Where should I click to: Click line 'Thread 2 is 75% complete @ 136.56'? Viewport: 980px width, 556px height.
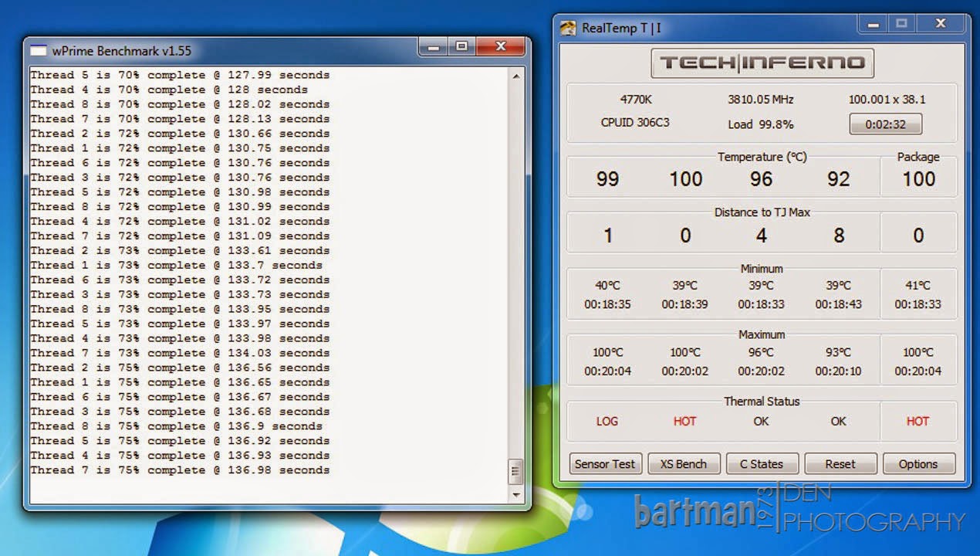click(180, 368)
